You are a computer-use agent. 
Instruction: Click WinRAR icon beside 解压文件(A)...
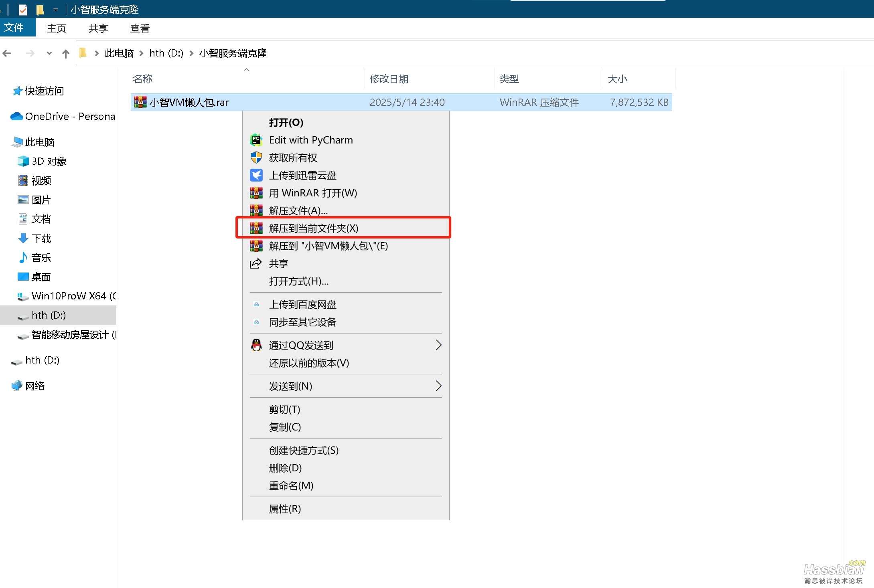tap(256, 210)
